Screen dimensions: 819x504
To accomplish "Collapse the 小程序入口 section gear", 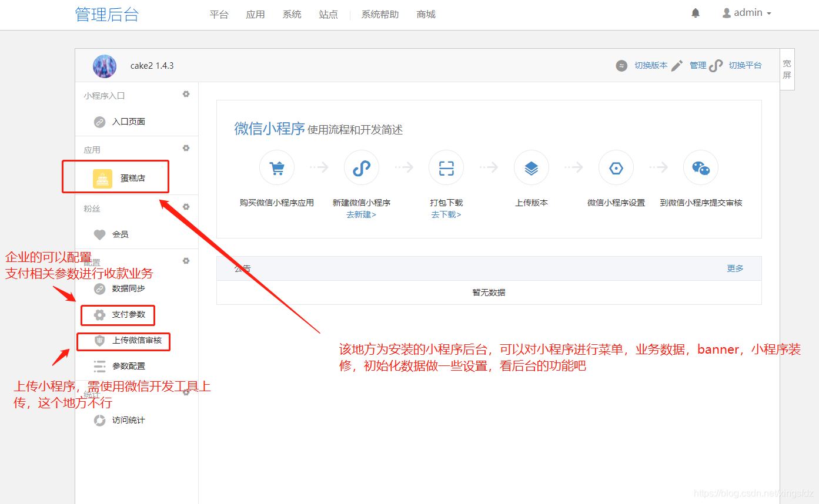I will tap(186, 94).
